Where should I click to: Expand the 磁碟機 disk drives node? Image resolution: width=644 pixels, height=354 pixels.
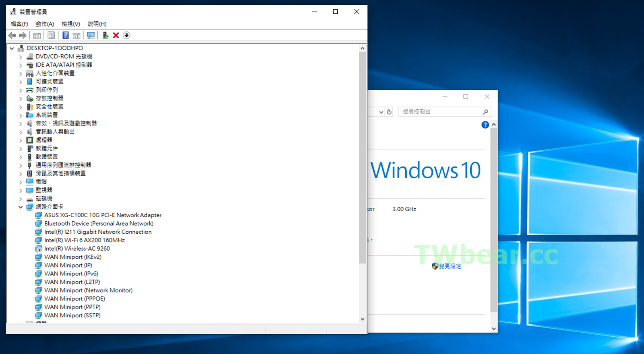[x=21, y=199]
